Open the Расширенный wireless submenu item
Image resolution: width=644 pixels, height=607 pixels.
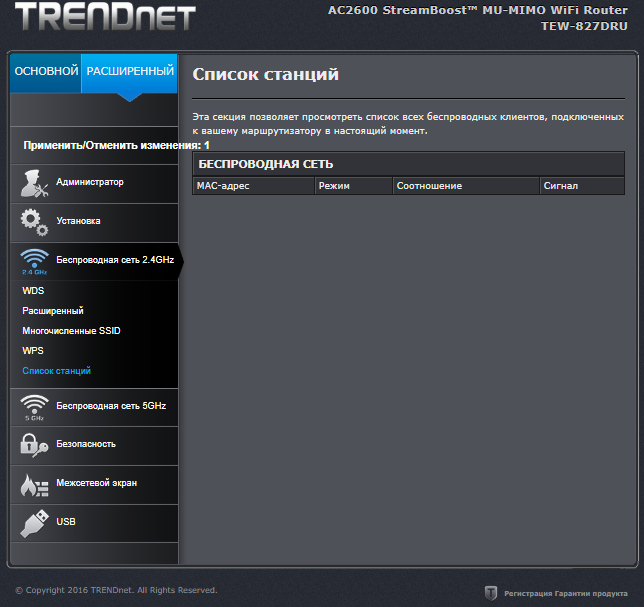(x=53, y=311)
